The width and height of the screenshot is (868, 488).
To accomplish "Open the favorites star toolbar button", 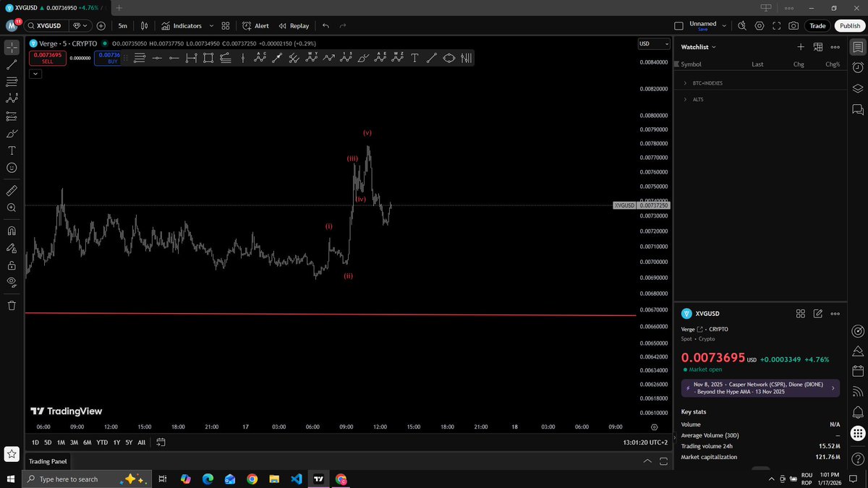I will click(12, 454).
